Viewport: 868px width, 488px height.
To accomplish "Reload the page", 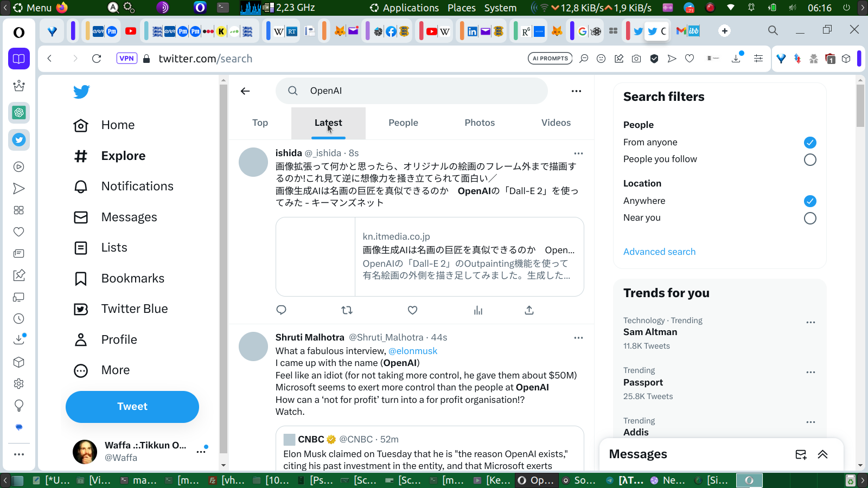I will [x=97, y=59].
